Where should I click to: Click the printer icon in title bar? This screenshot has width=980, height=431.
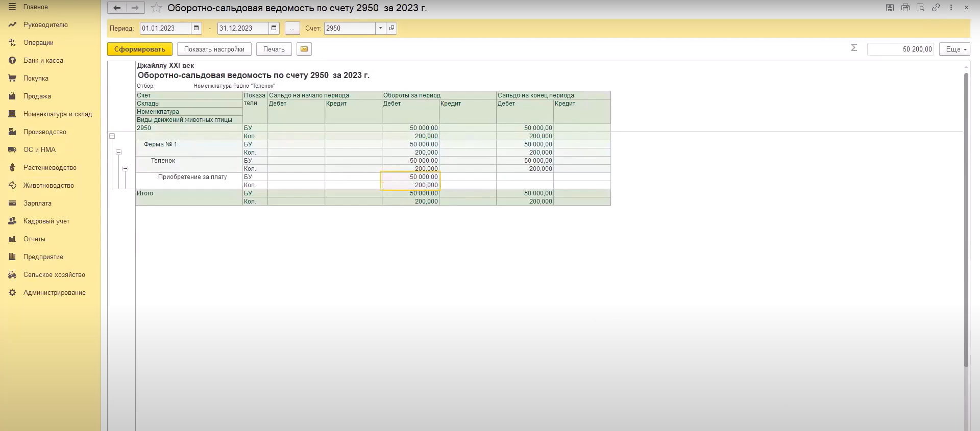(x=905, y=8)
